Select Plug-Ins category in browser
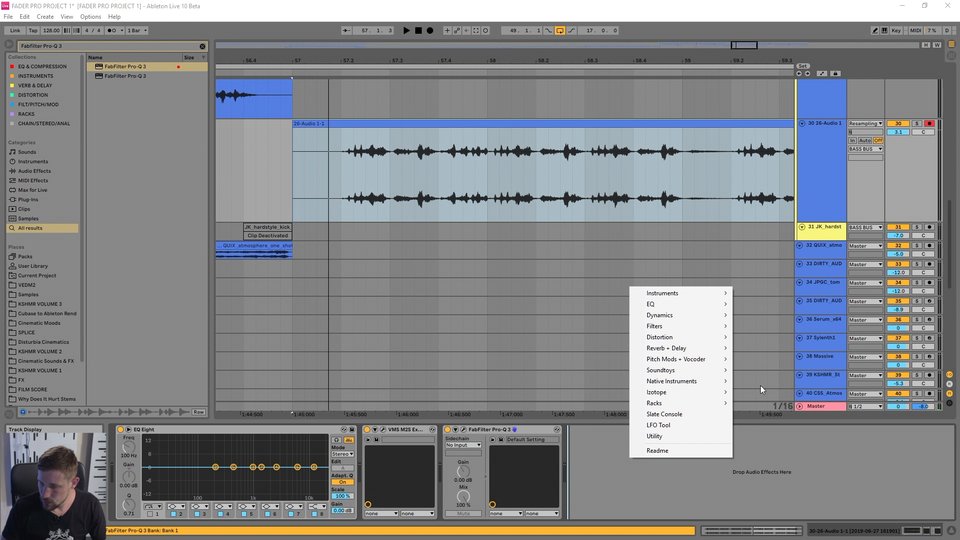Screen dimensions: 960x540 [x=28, y=200]
